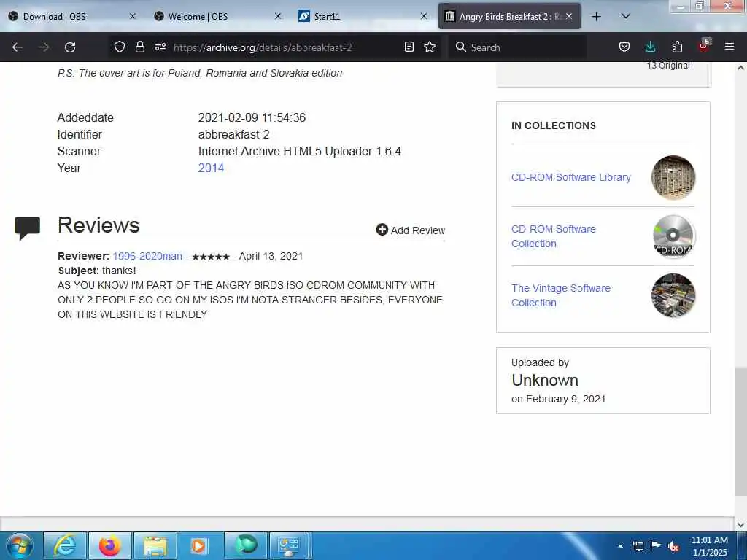
Task: Open the tracking protection shield icon
Action: click(120, 47)
